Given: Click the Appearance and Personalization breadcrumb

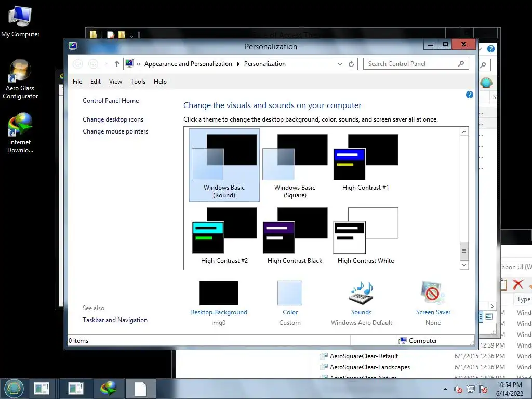Looking at the screenshot, I should click(188, 64).
